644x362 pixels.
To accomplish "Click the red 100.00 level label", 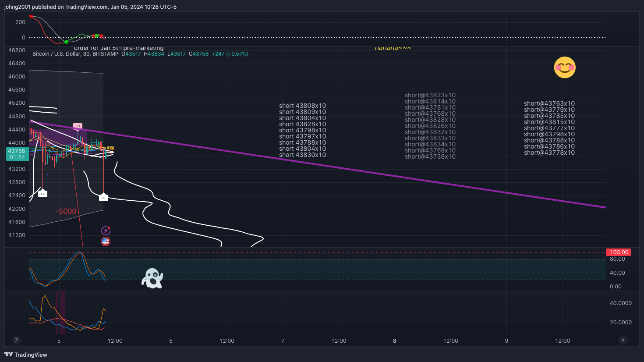I will click(x=619, y=252).
